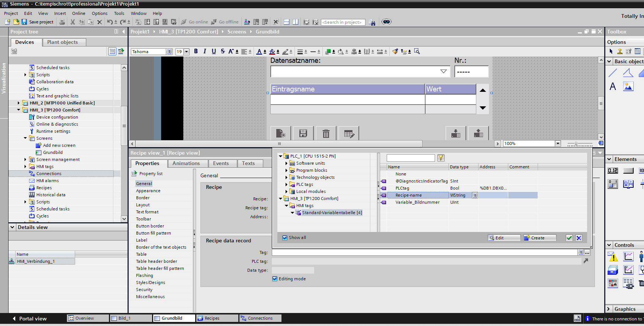Open the font size dropdown

187,52
